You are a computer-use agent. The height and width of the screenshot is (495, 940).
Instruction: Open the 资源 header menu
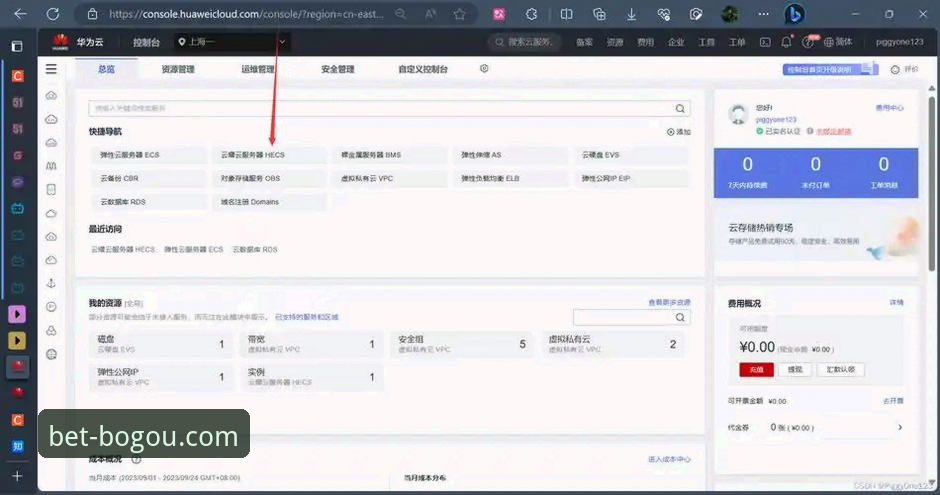coord(614,42)
